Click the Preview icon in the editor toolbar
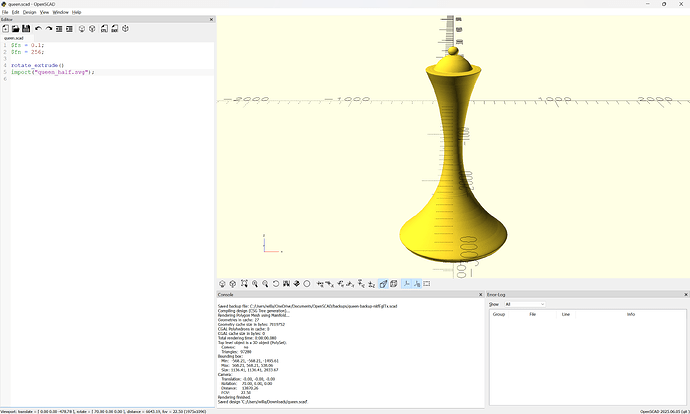This screenshot has width=690, height=414. [x=82, y=29]
